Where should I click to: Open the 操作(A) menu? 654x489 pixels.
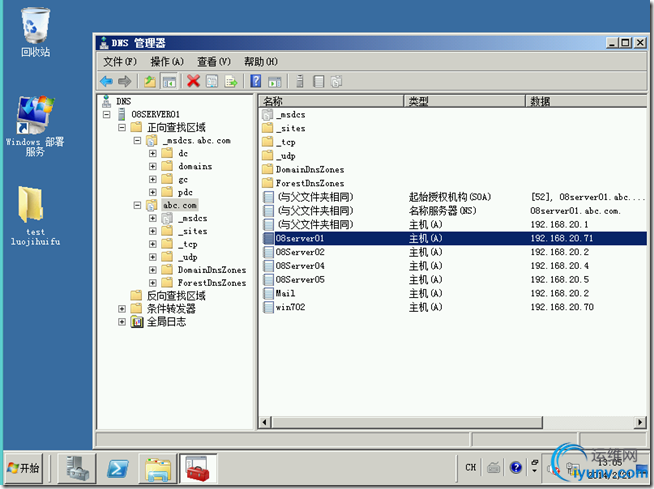click(167, 62)
